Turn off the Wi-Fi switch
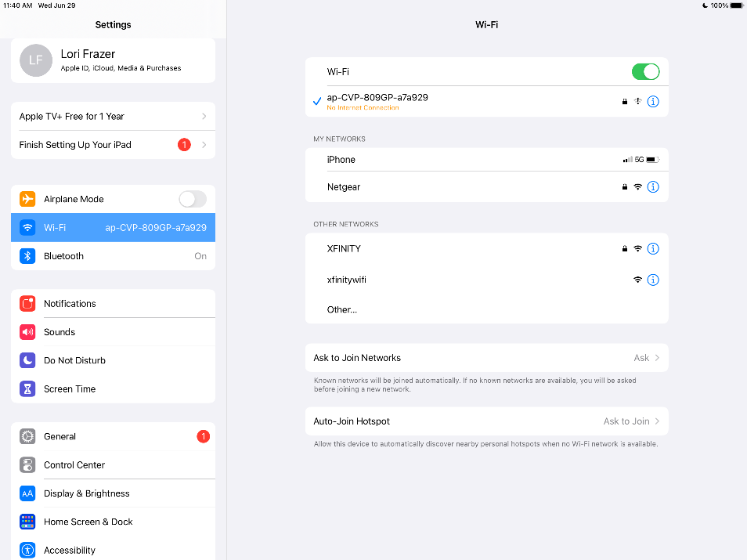The image size is (747, 560). [645, 72]
